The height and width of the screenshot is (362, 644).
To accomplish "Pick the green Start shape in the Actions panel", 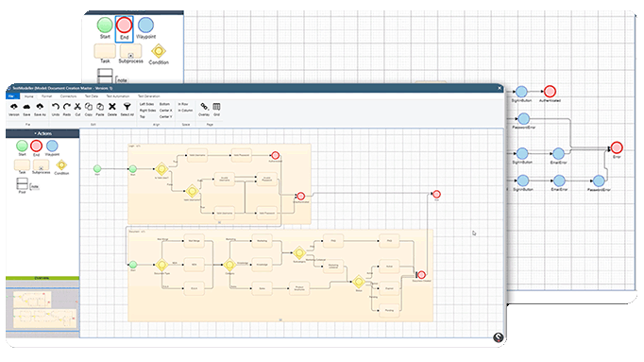I will tap(22, 146).
